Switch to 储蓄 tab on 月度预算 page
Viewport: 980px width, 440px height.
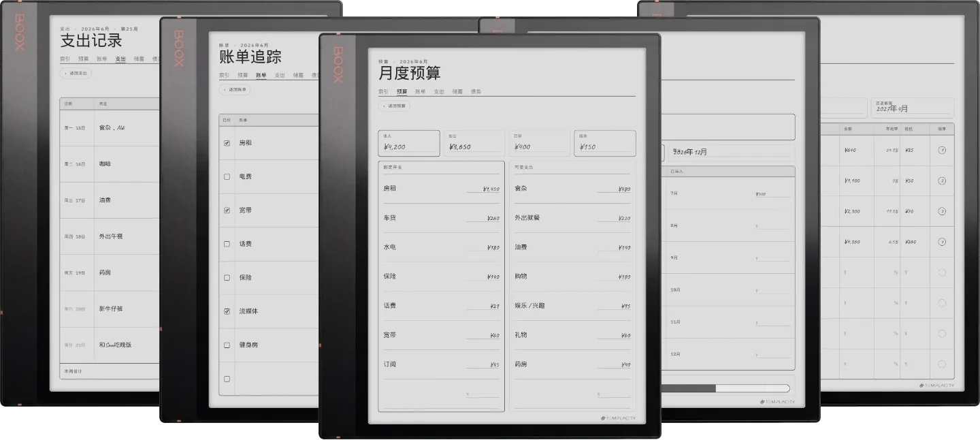click(457, 91)
